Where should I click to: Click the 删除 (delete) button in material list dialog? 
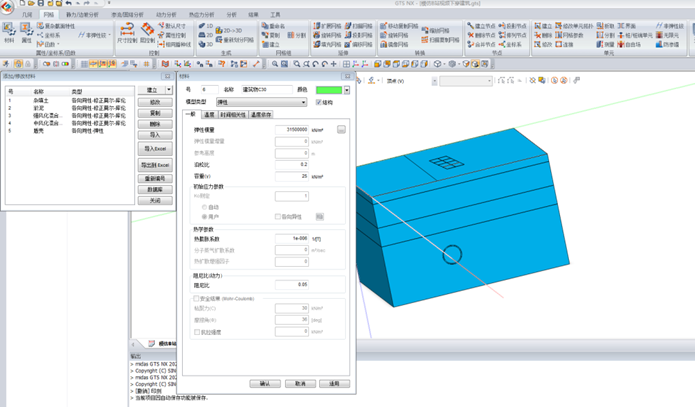point(155,124)
